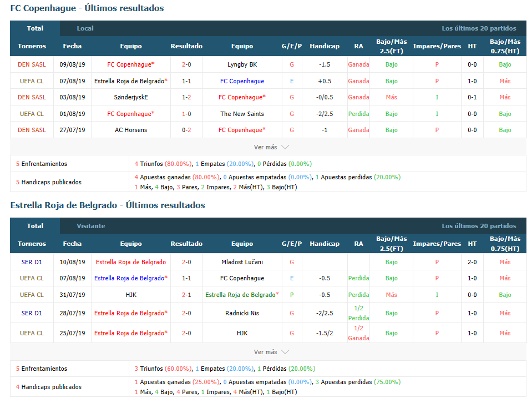Click date 27/07/19 in AC Horsens row
Screen dimensions: 532x403
click(x=72, y=130)
